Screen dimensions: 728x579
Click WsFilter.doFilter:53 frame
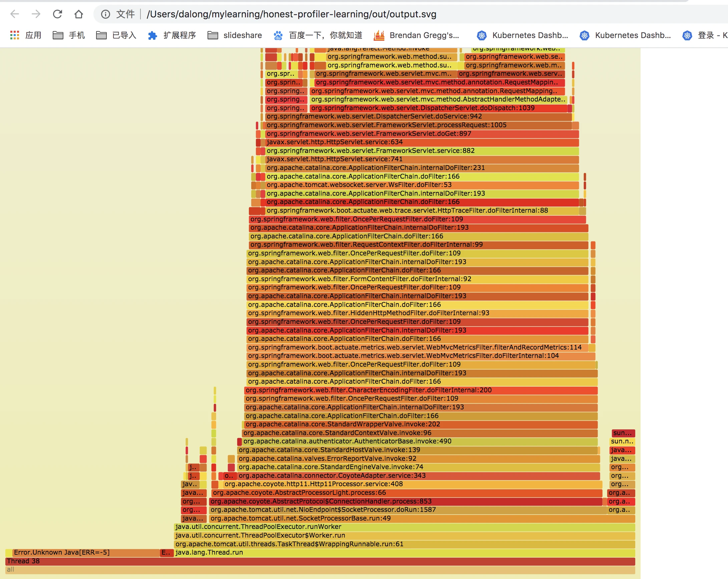click(x=422, y=185)
